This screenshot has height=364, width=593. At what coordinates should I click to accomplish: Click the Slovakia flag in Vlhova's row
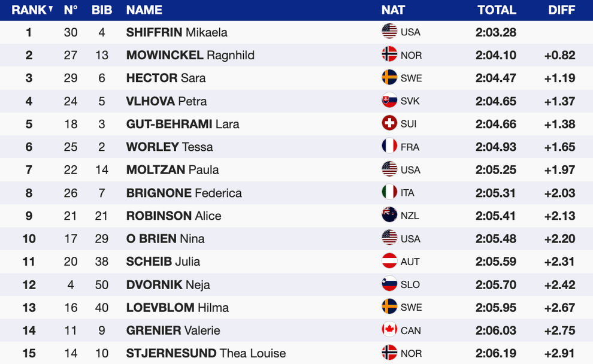pyautogui.click(x=389, y=101)
